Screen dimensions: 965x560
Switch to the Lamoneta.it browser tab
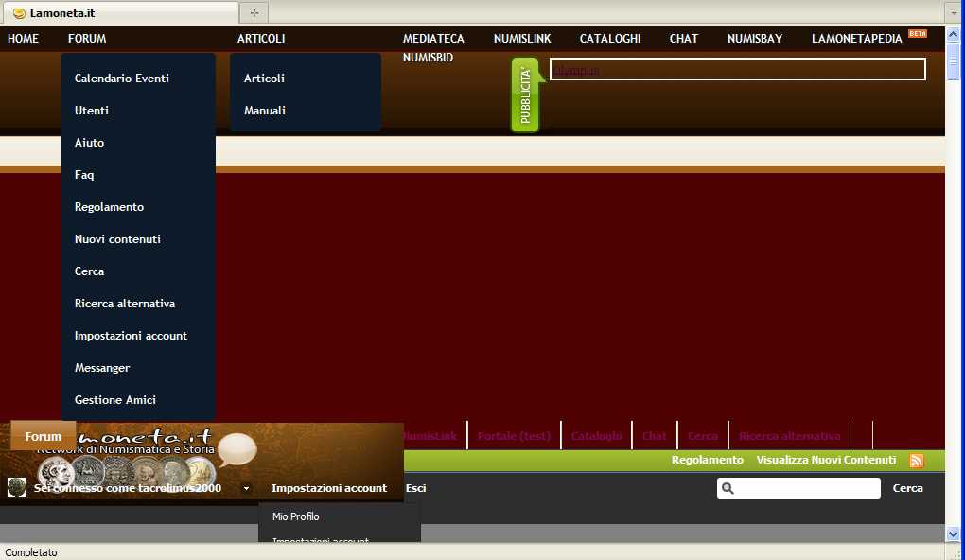point(120,13)
